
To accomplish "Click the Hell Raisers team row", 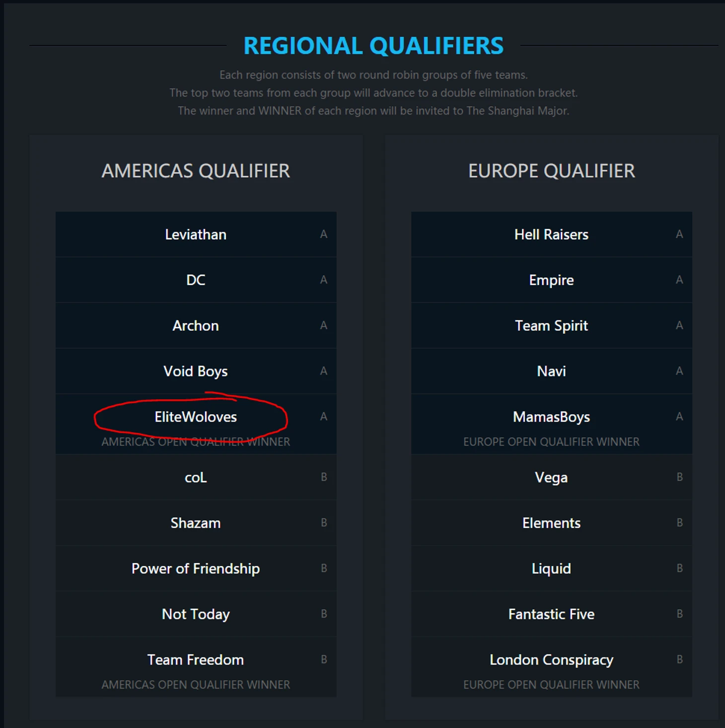I will [x=551, y=234].
